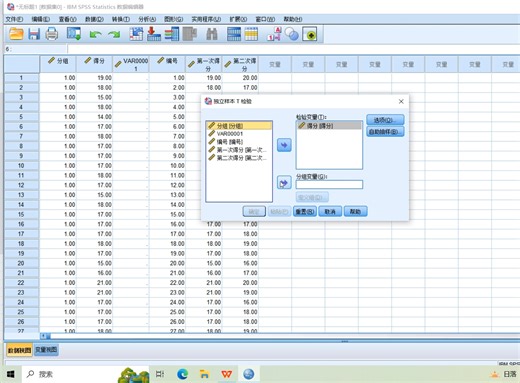Click the Show all variables plus icon

310,34
